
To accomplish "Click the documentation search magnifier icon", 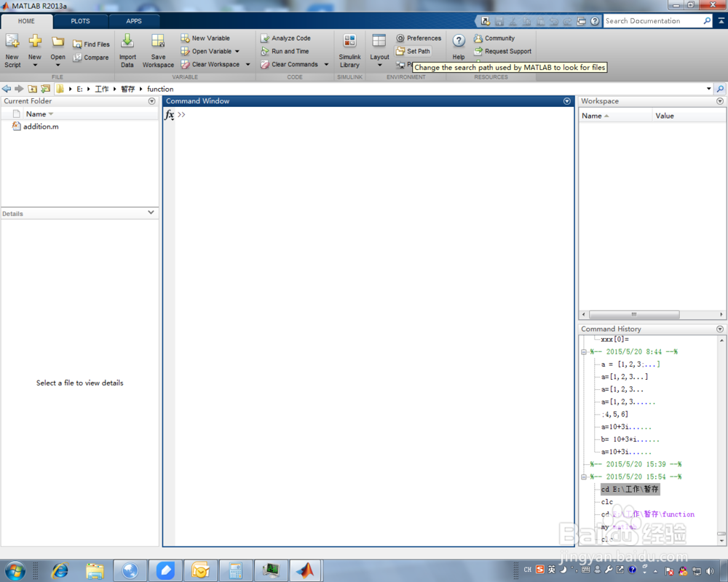I will tap(707, 21).
